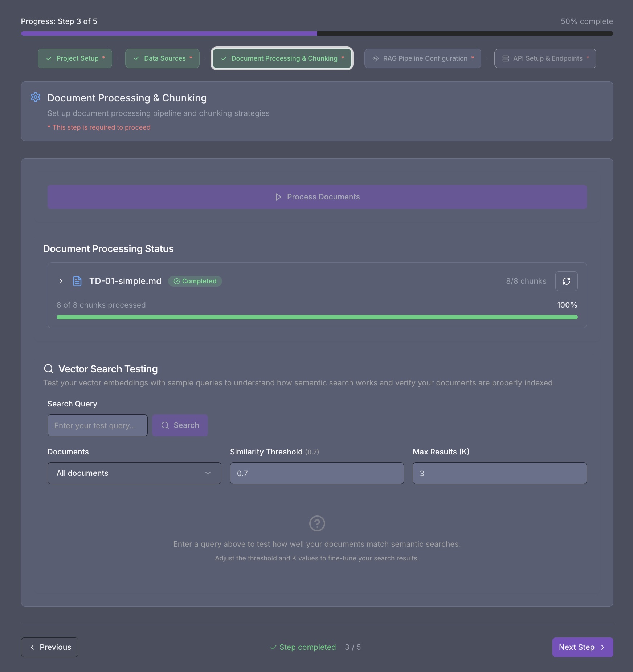Open RAG Pipeline Configuration step
The height and width of the screenshot is (672, 633).
(422, 58)
